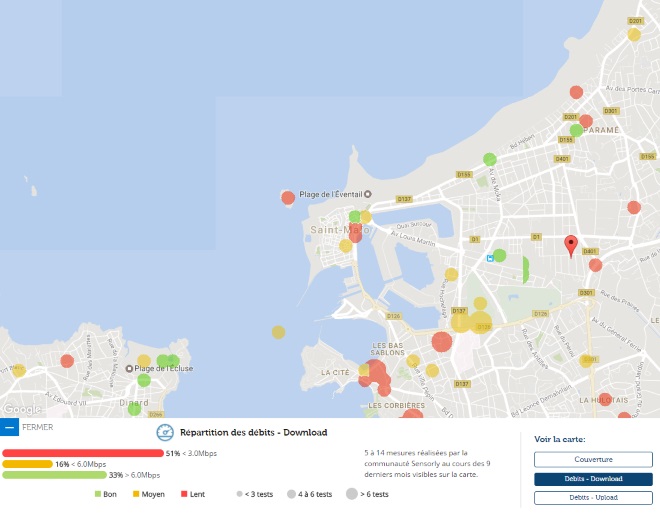Click the Plage de l'Écluse place marker

[x=130, y=369]
